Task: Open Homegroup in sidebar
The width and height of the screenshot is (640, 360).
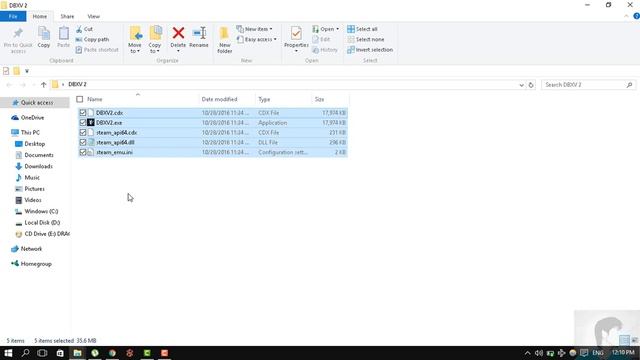Action: click(36, 264)
